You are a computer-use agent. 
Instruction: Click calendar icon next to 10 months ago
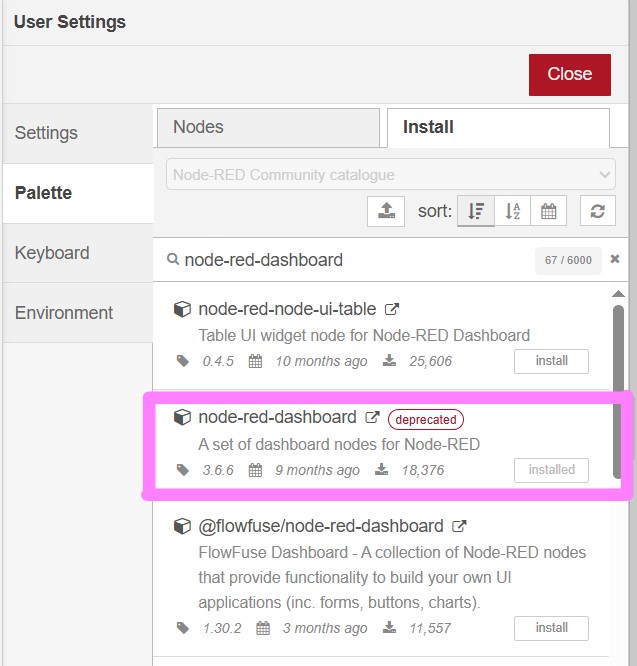(x=255, y=361)
